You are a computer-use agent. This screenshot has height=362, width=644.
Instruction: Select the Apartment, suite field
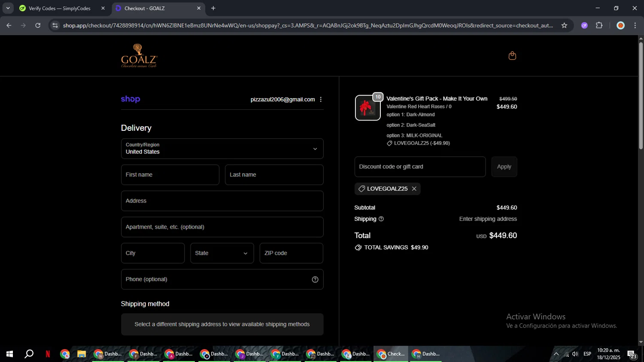coord(222,227)
